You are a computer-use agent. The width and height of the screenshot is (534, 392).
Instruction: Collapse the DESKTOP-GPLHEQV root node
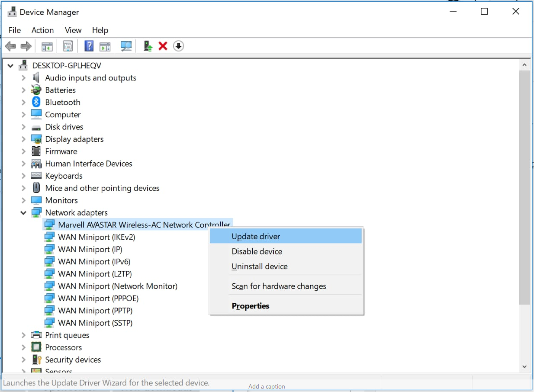[11, 65]
